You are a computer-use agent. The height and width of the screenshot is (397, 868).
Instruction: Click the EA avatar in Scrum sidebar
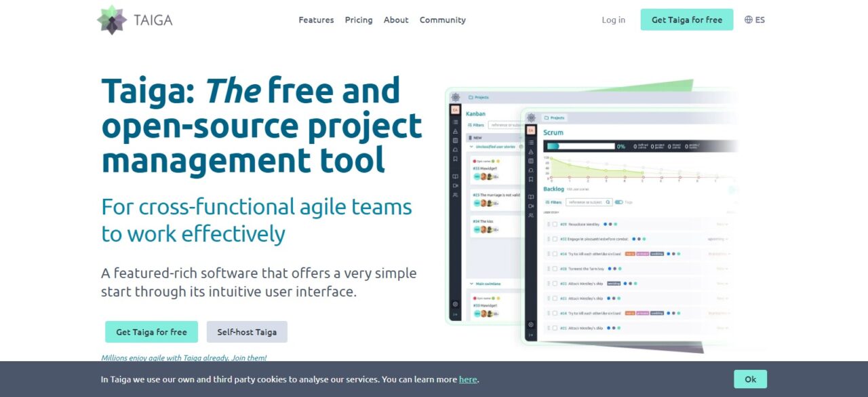[x=531, y=130]
